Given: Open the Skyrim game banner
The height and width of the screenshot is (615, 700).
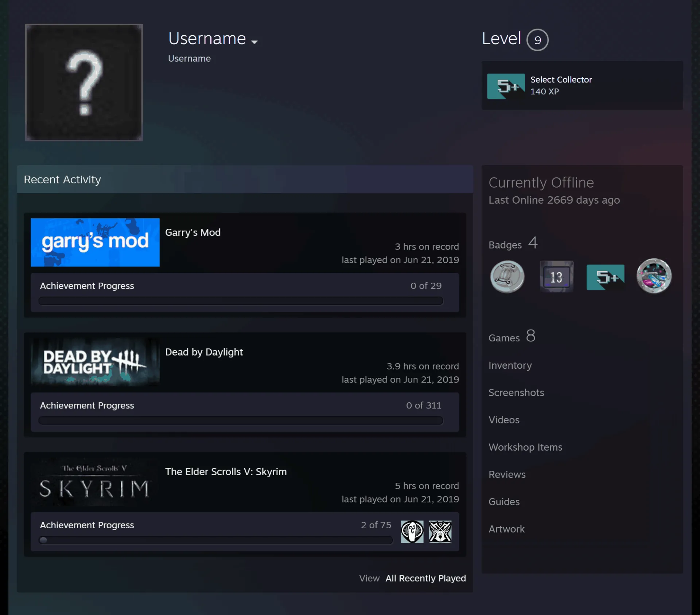Looking at the screenshot, I should [95, 481].
